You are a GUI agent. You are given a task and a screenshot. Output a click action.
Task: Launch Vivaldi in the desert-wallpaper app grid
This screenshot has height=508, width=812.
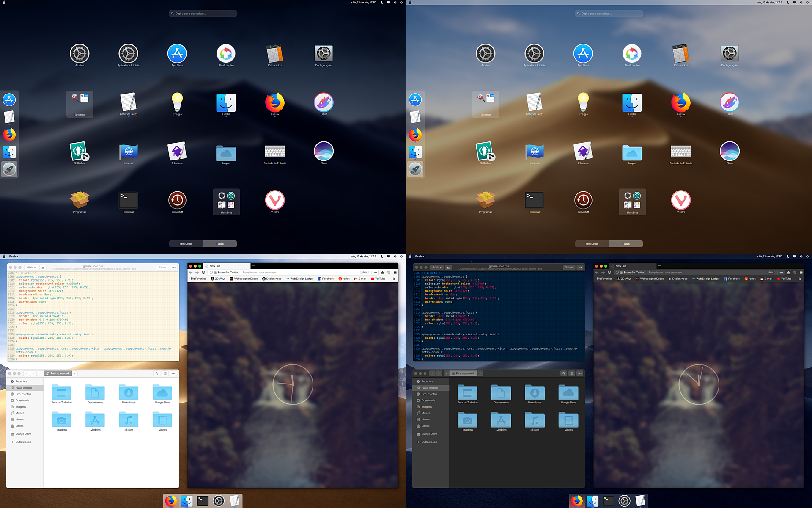coord(680,200)
